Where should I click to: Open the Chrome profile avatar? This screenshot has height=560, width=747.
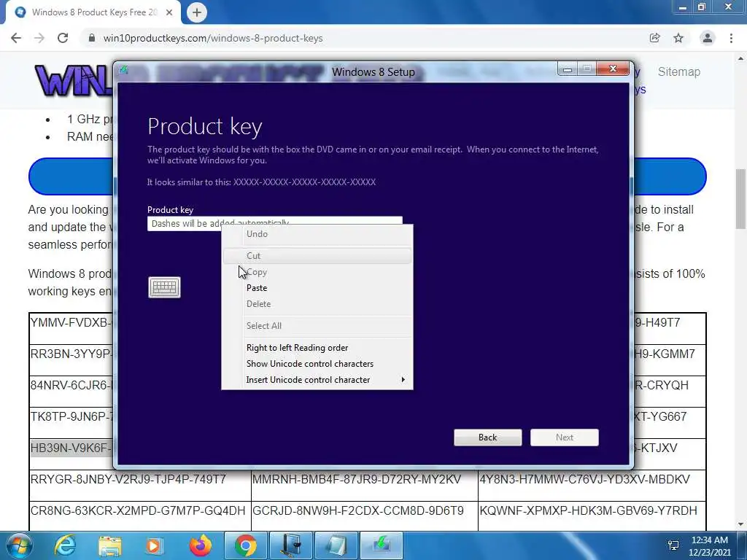(708, 38)
